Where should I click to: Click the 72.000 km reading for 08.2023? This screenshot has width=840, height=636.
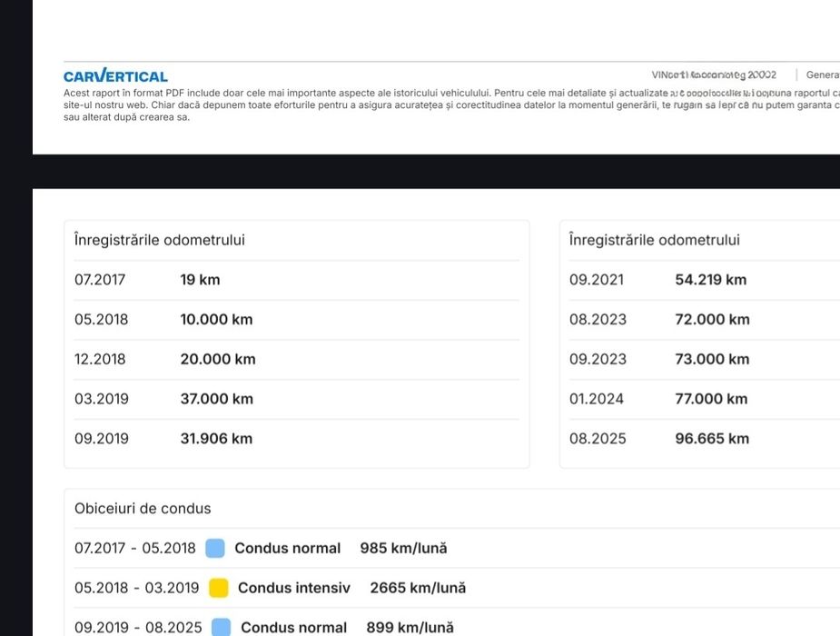tap(712, 319)
